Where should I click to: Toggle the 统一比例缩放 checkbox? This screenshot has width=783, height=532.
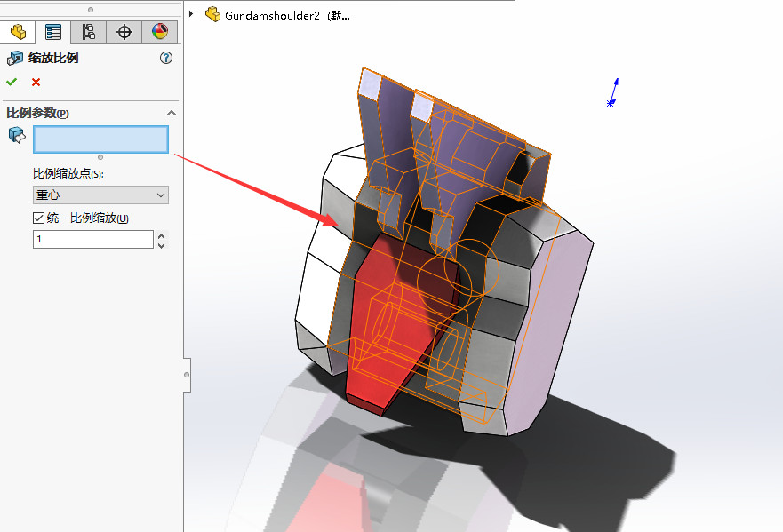click(x=38, y=218)
